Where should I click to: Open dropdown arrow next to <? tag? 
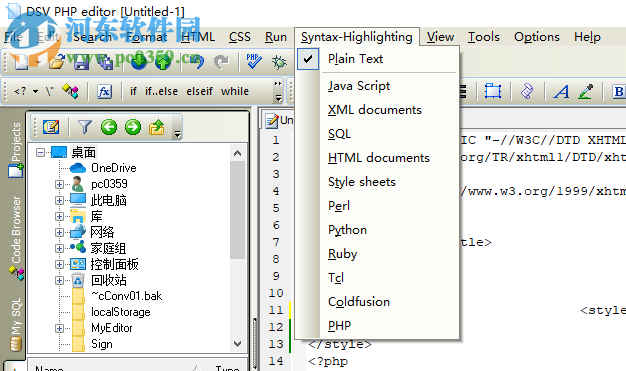(36, 91)
